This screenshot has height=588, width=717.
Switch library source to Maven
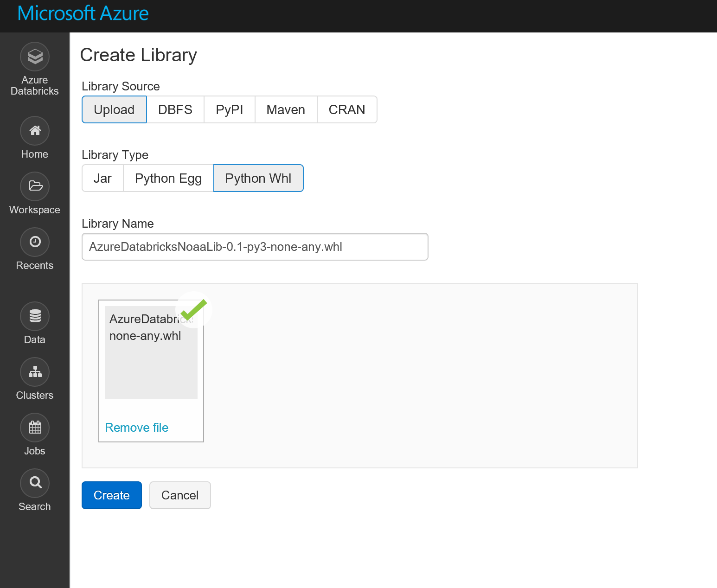286,110
